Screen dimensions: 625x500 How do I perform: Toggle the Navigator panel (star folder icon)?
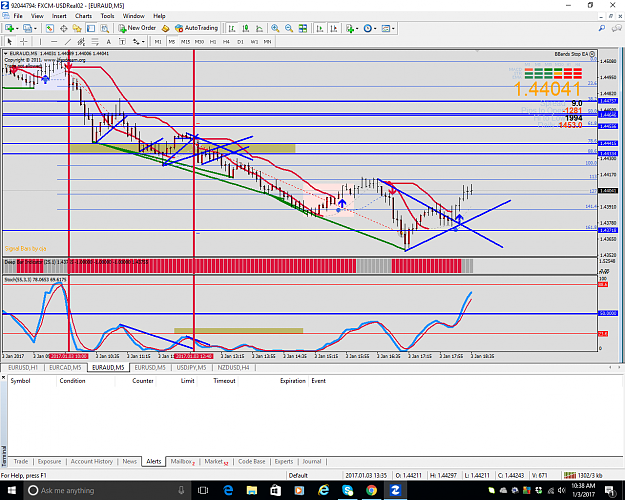click(77, 28)
